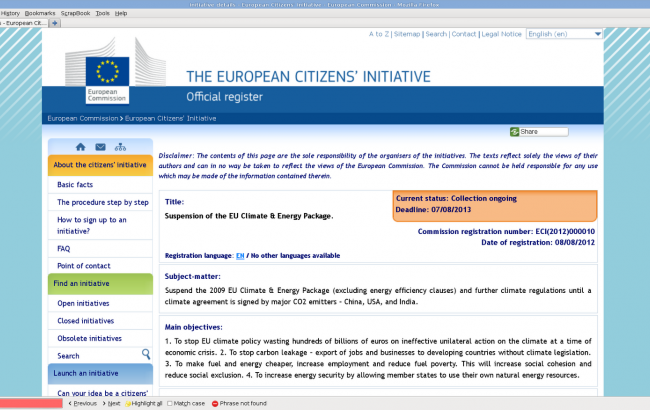Click the magnifier icon beside Search
This screenshot has width=650, height=410.
(146, 355)
